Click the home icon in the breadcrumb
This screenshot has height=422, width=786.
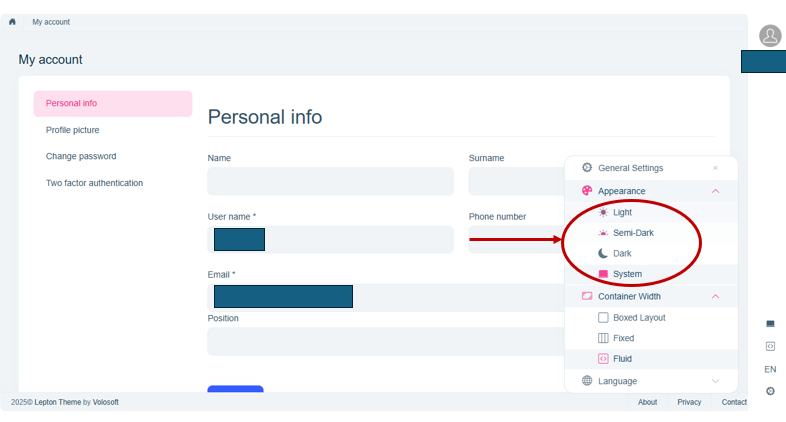point(12,22)
